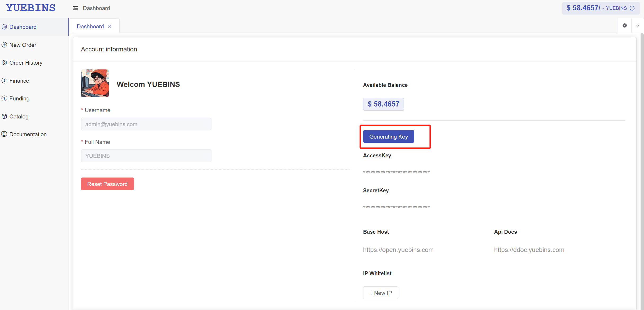Click the balance refresh icon
Screen dimensions: 644x310
(x=632, y=8)
